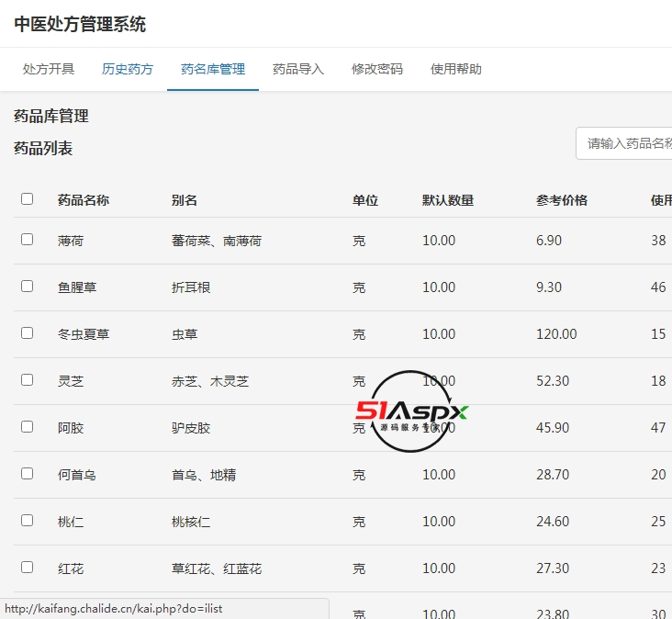Click the price 6.90
Screen dimensions: 672x619
click(549, 241)
